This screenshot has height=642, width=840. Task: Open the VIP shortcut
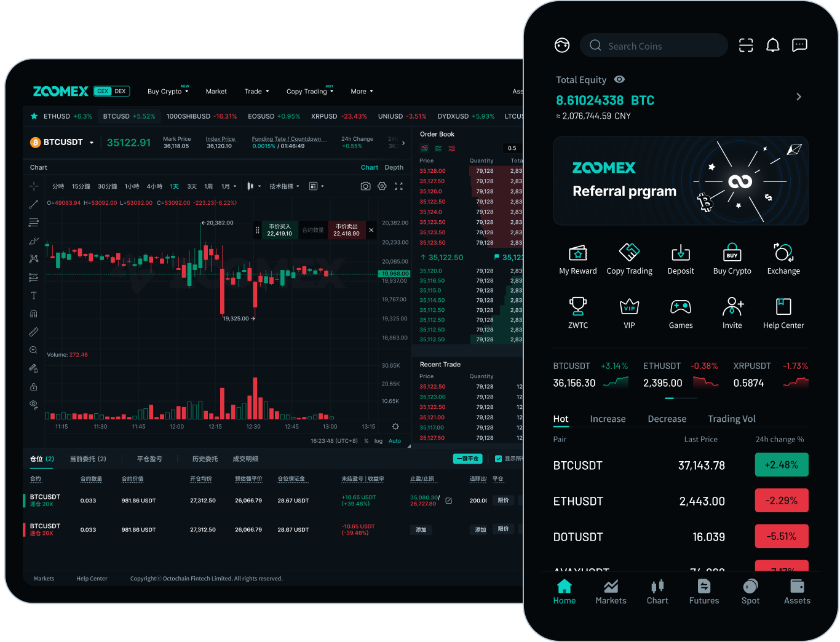[x=629, y=306]
